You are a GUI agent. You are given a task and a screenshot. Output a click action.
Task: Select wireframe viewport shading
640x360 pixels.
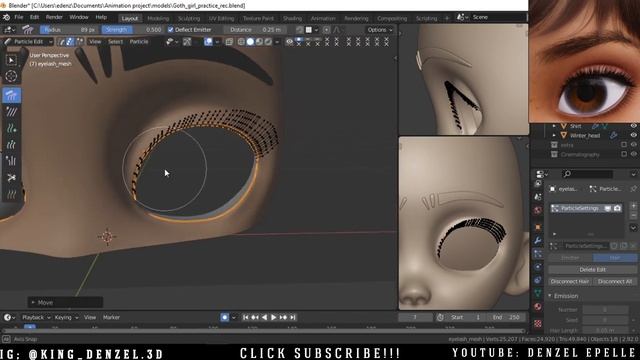coord(241,42)
